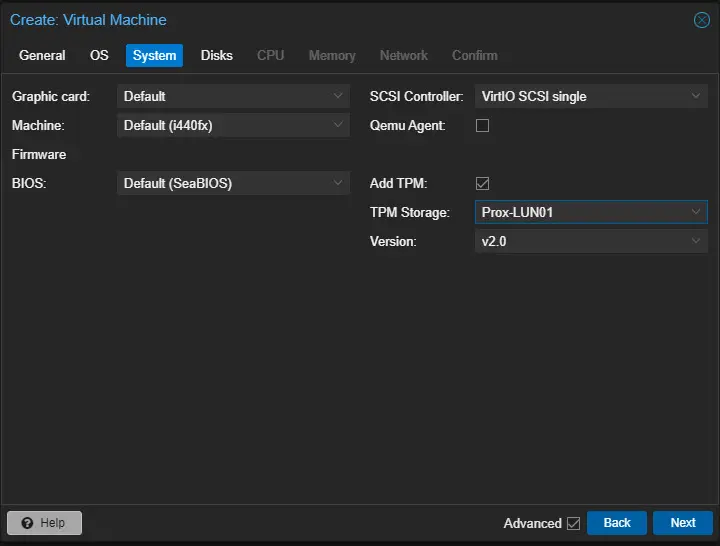The width and height of the screenshot is (720, 546).
Task: Click the SCSI Controller text field
Action: tap(578, 97)
